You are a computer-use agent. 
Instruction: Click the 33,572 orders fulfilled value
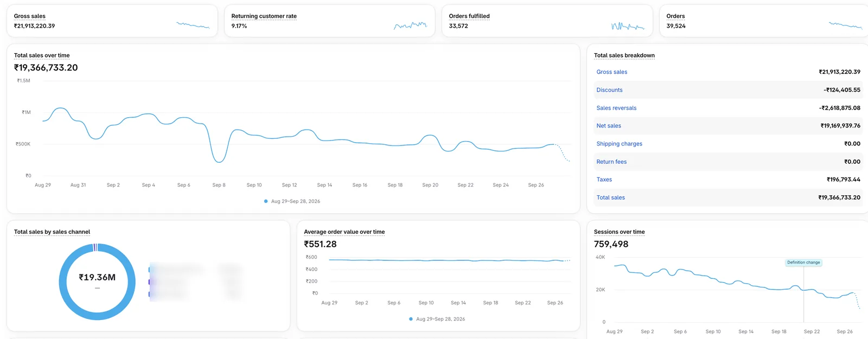pos(458,26)
